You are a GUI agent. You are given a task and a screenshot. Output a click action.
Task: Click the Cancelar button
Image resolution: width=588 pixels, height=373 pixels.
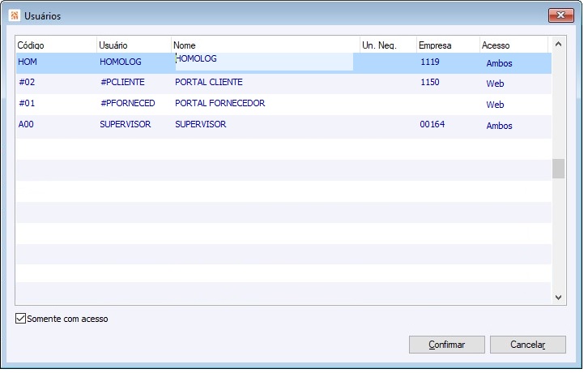(x=527, y=345)
